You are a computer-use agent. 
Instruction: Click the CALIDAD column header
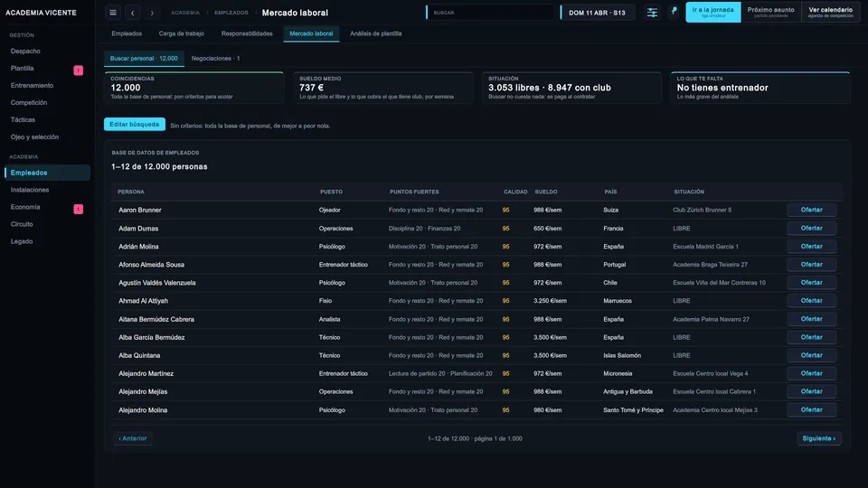(x=515, y=192)
